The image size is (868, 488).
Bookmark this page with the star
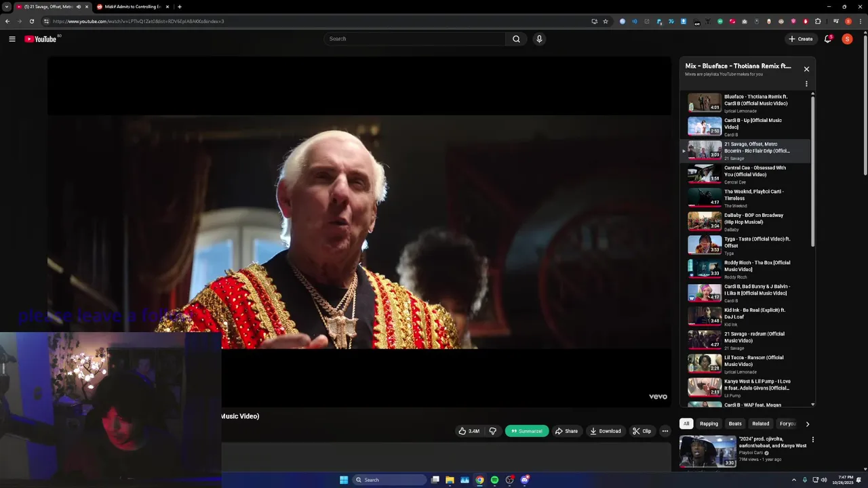tap(606, 21)
